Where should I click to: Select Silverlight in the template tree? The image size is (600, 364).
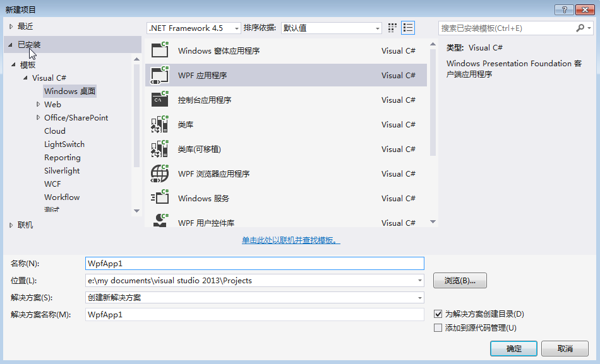[62, 171]
